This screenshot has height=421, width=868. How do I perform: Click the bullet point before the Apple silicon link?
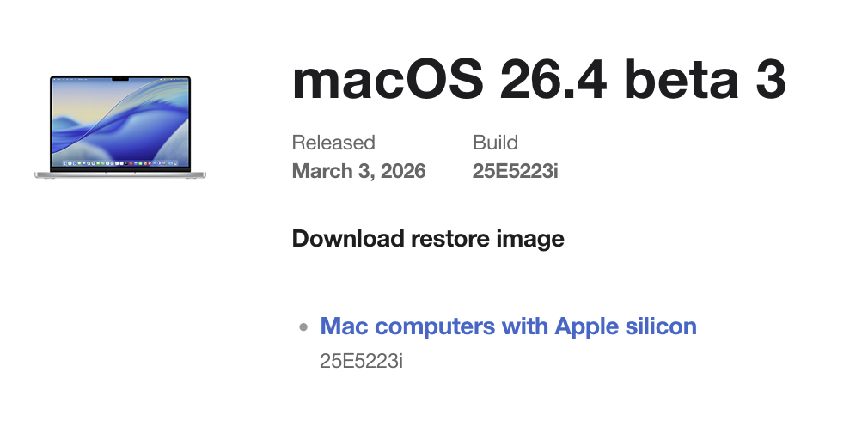tap(303, 327)
